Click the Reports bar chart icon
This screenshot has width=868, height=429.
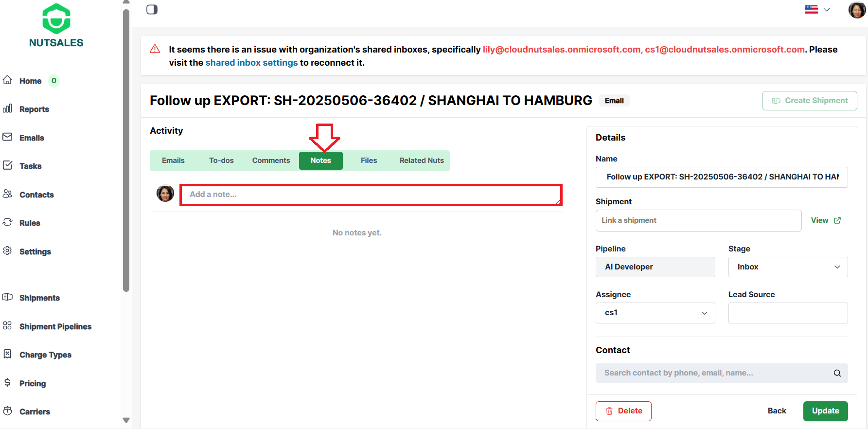click(7, 108)
